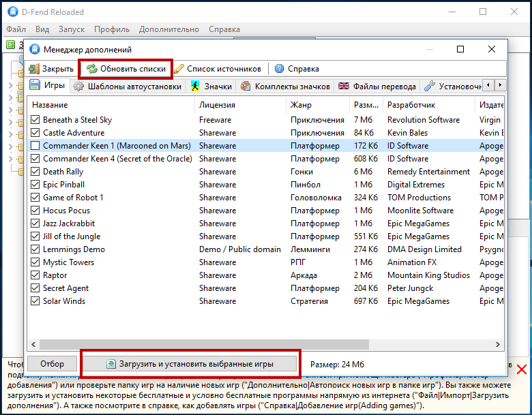Toggle the Secret Agent checkbox
The height and width of the screenshot is (415, 532).
[35, 288]
